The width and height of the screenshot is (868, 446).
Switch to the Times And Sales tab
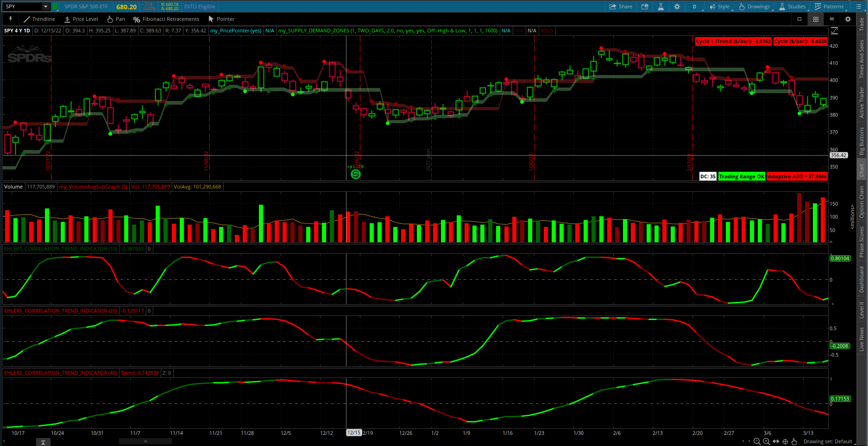862,59
